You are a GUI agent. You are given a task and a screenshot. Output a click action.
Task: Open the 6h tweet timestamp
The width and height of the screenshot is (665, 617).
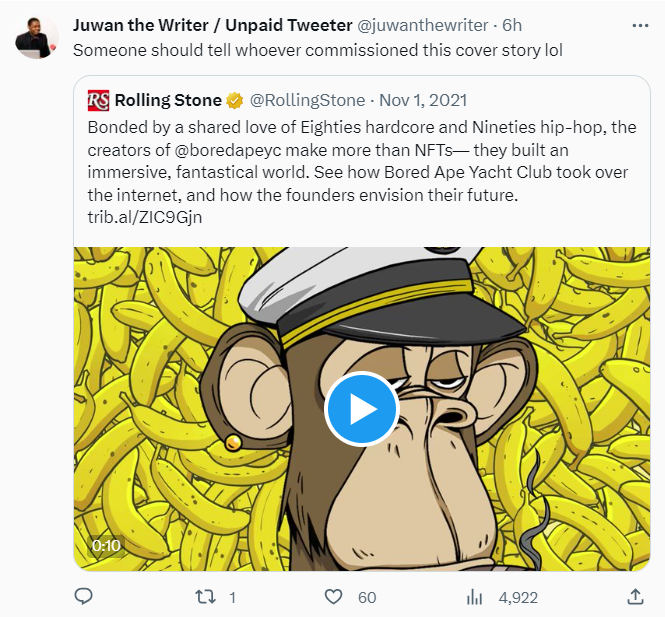pyautogui.click(x=512, y=24)
